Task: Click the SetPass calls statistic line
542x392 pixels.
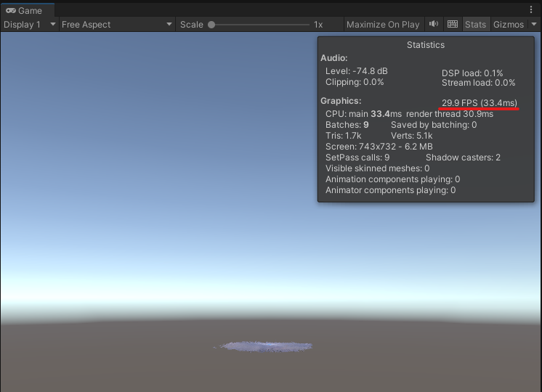Action: [x=357, y=158]
